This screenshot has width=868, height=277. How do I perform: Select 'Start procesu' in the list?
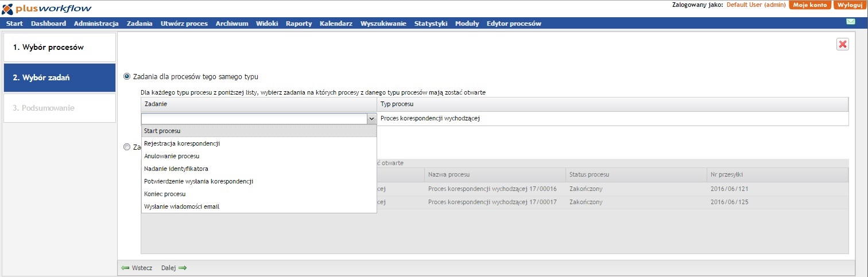click(x=162, y=131)
